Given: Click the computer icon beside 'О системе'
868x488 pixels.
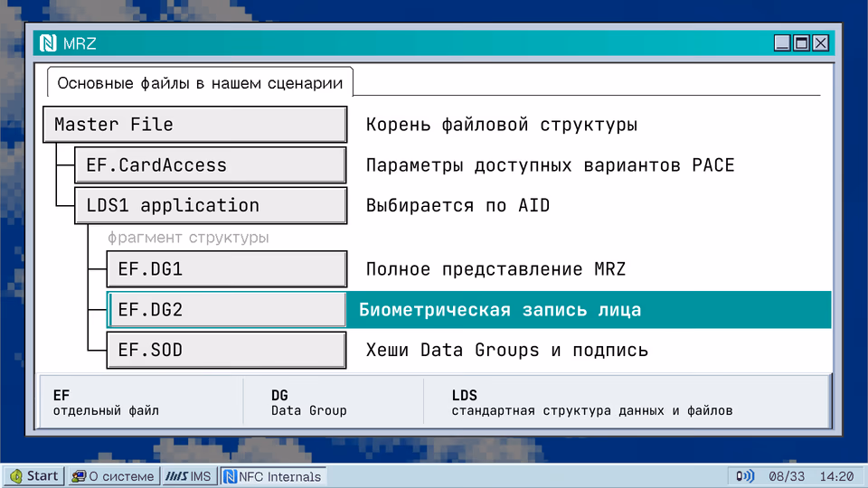Looking at the screenshot, I should [80, 476].
